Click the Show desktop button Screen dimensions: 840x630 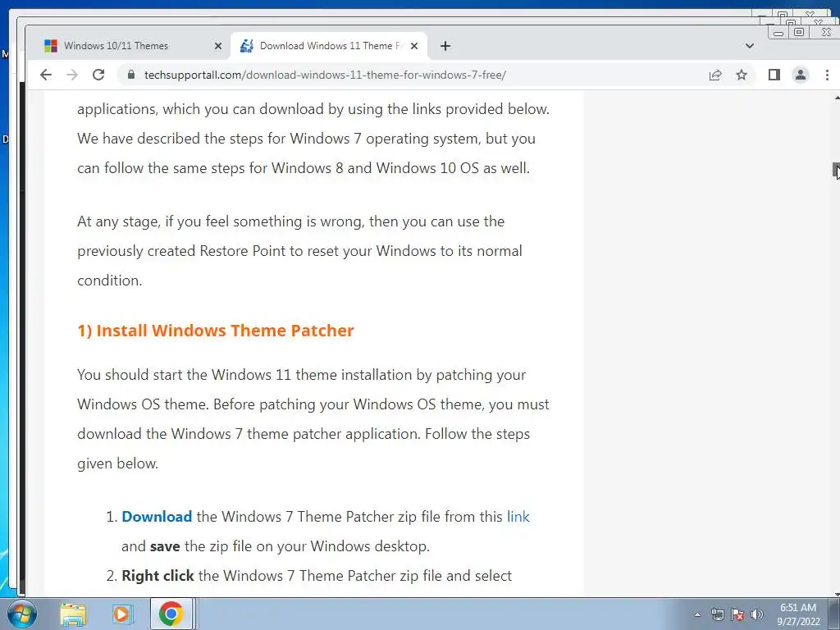tap(833, 614)
